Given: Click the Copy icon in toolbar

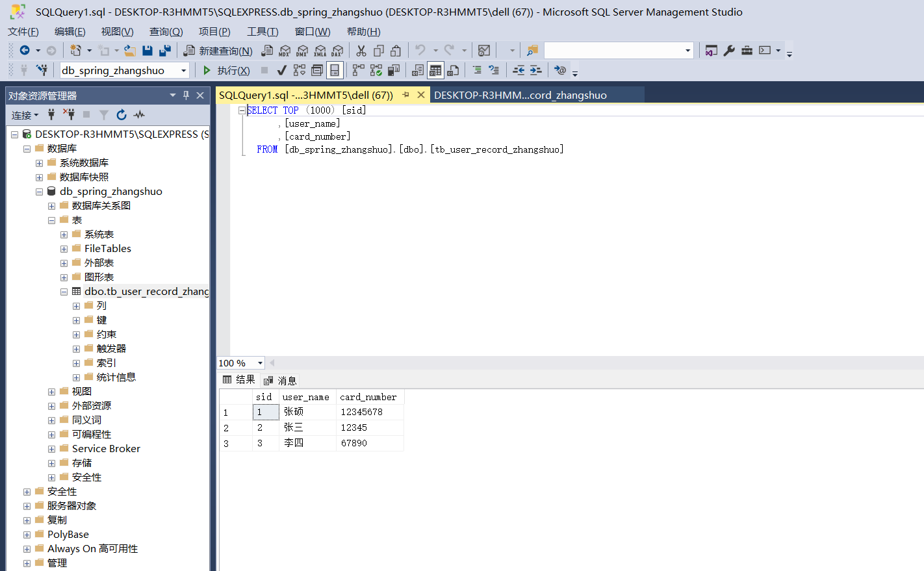Looking at the screenshot, I should point(379,51).
